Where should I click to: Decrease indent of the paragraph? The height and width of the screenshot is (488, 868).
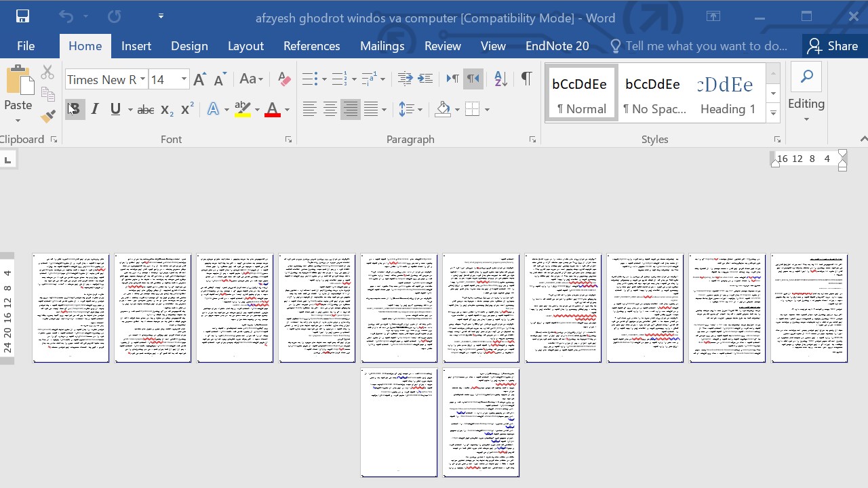405,79
